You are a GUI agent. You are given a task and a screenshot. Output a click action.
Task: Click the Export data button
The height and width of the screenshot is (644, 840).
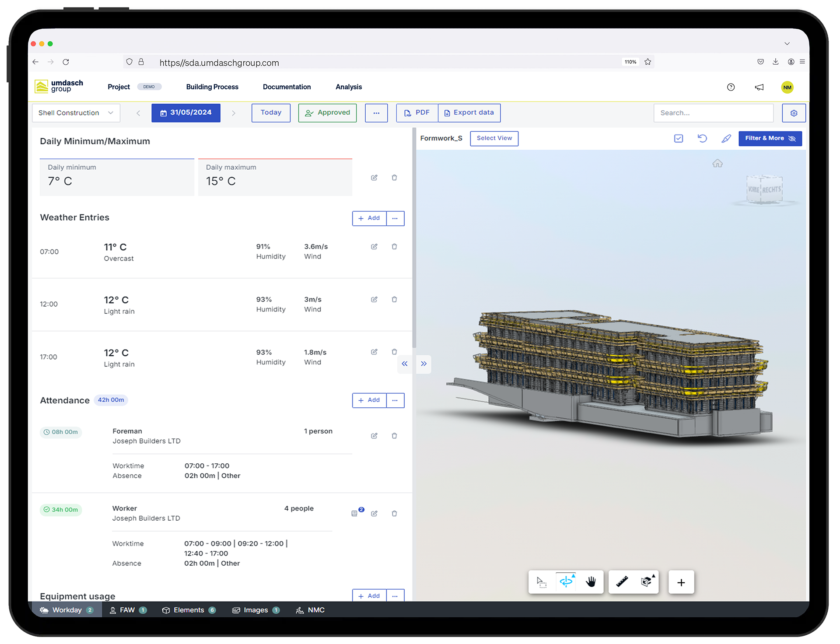click(469, 112)
